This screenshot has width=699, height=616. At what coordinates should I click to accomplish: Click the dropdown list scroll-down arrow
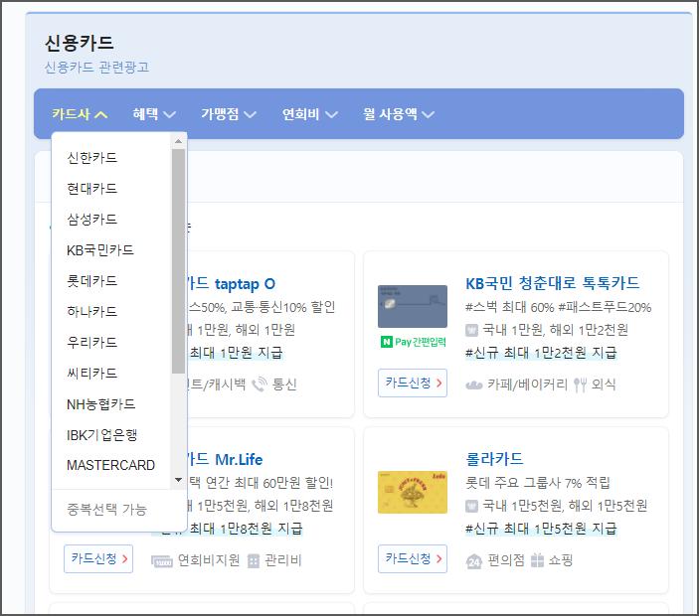[178, 480]
